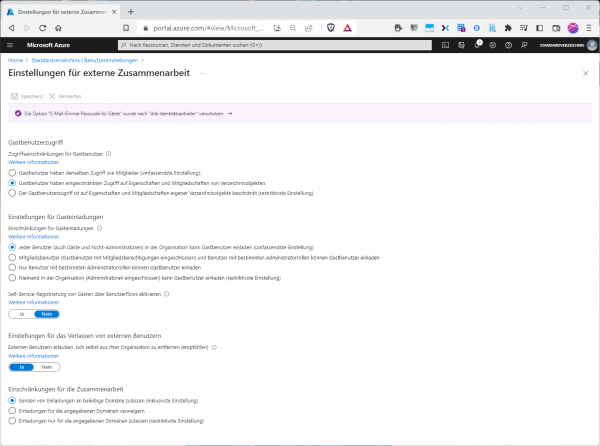Select guest users have limited access option

tap(12, 183)
